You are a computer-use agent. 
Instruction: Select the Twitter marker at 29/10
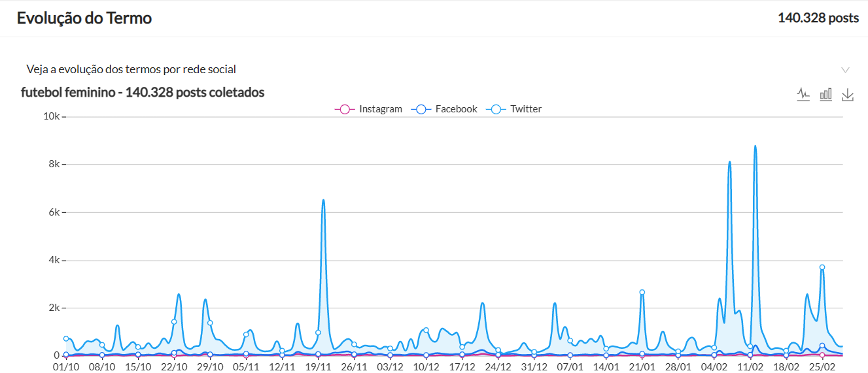tap(210, 323)
